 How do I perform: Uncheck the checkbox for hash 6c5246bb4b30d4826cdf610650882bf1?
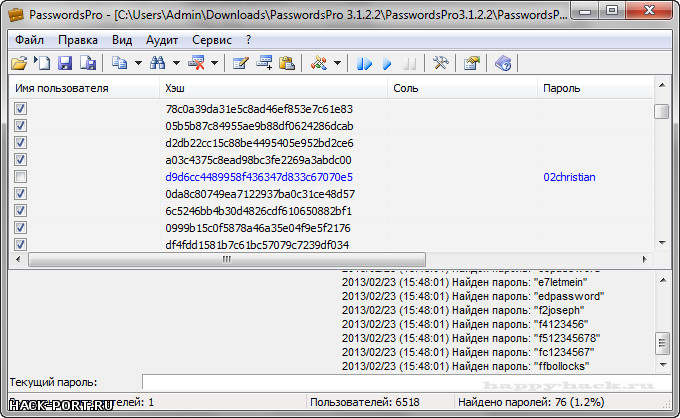click(x=20, y=211)
